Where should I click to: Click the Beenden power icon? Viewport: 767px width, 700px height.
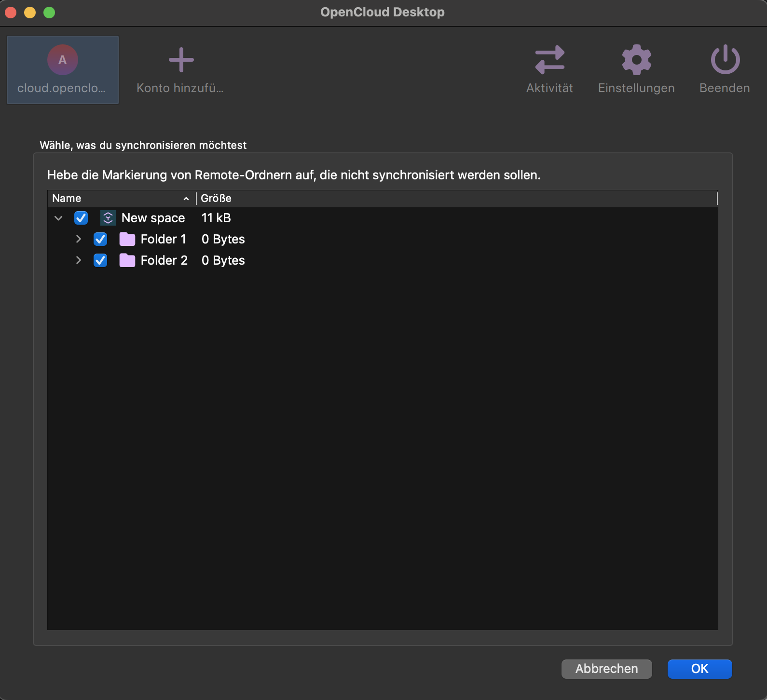tap(725, 60)
